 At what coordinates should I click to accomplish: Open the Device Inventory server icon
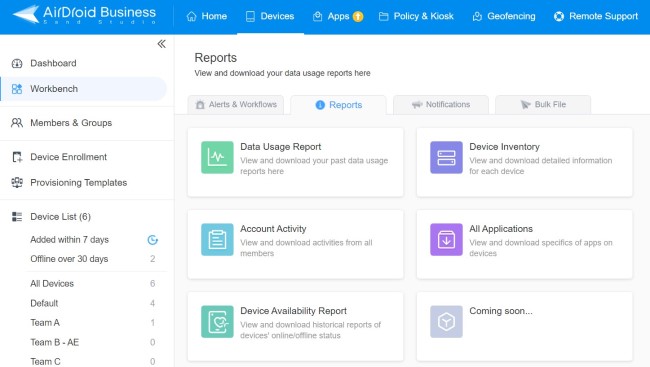coord(446,157)
